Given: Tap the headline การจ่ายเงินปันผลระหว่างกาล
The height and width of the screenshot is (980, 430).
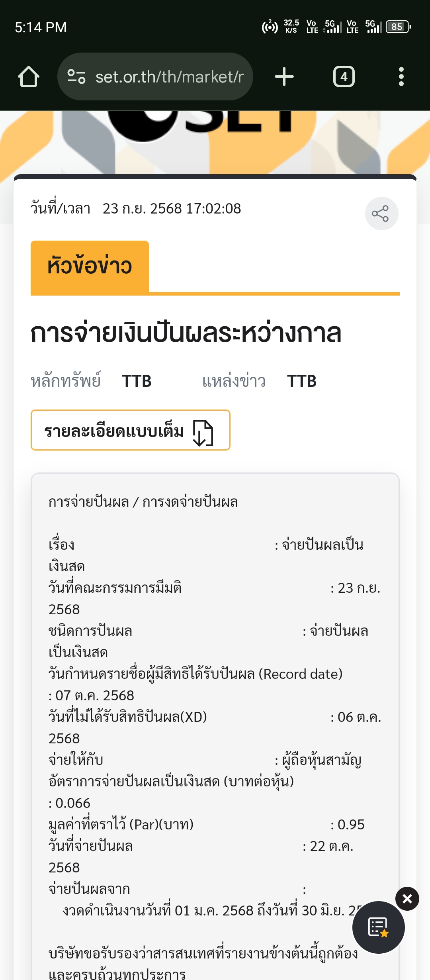Looking at the screenshot, I should pos(186,333).
